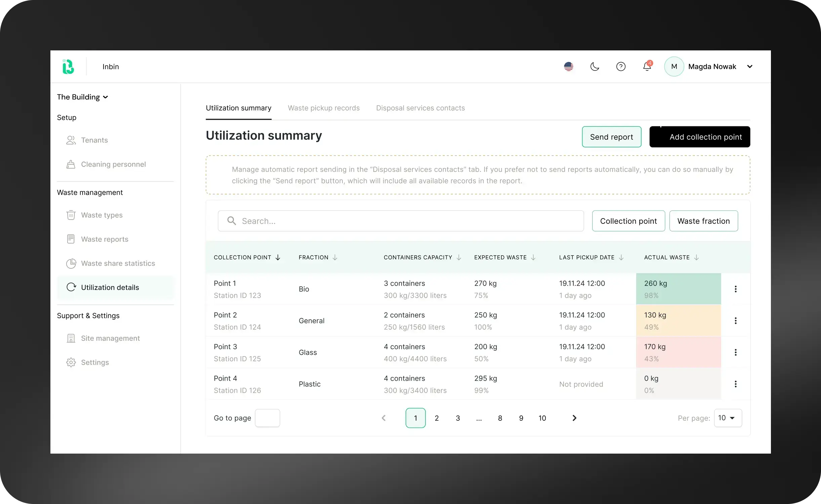
Task: Open the Per page 10 dropdown
Action: [x=728, y=418]
